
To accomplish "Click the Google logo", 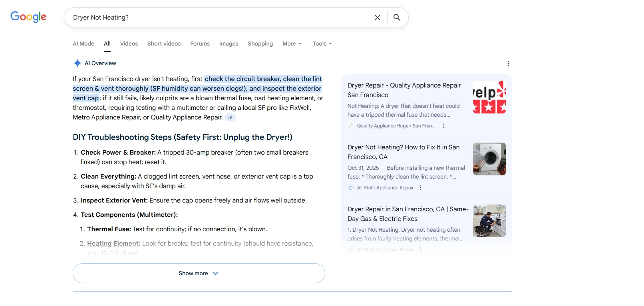I will (x=28, y=17).
